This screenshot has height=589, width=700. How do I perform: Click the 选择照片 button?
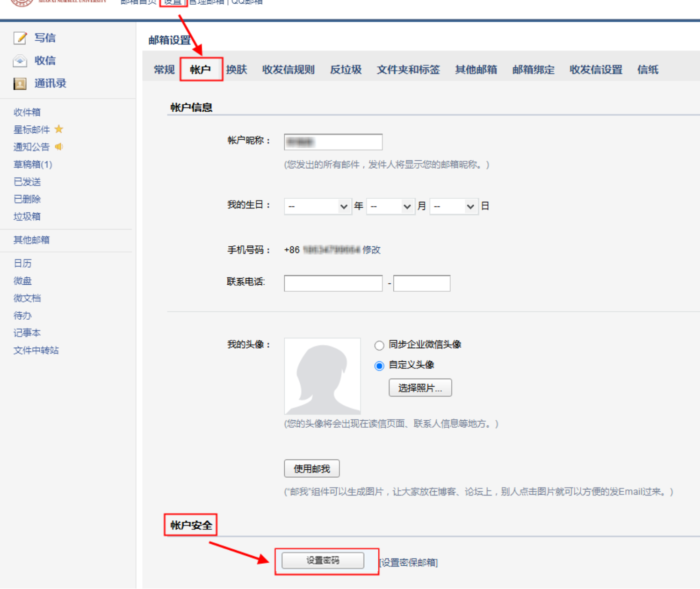pyautogui.click(x=420, y=388)
